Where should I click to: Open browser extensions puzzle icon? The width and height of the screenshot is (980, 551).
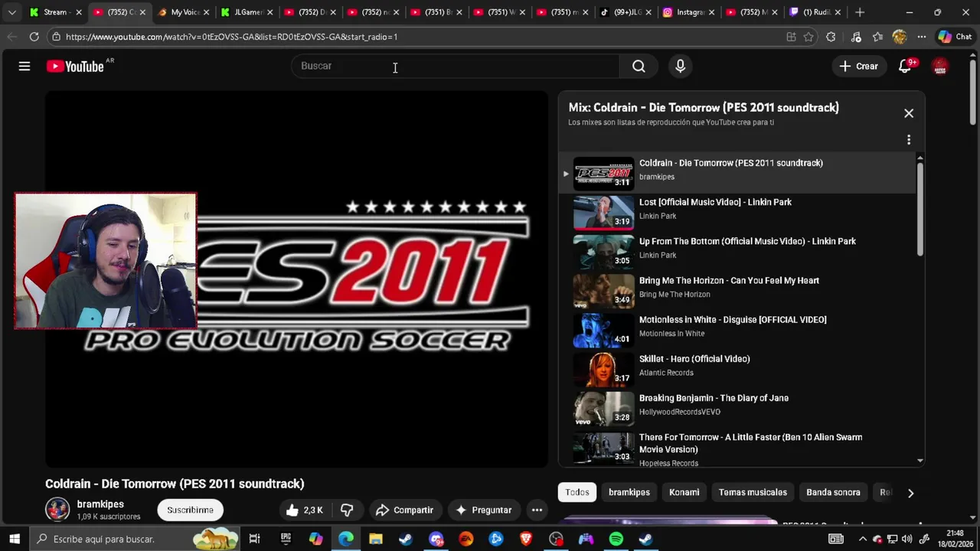831,37
